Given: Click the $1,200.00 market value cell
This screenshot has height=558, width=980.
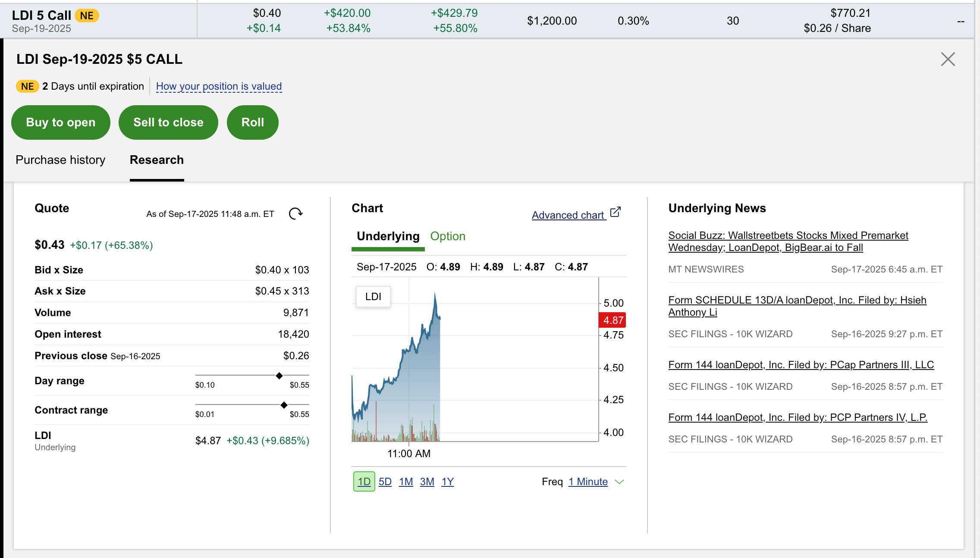Looking at the screenshot, I should click(x=552, y=21).
